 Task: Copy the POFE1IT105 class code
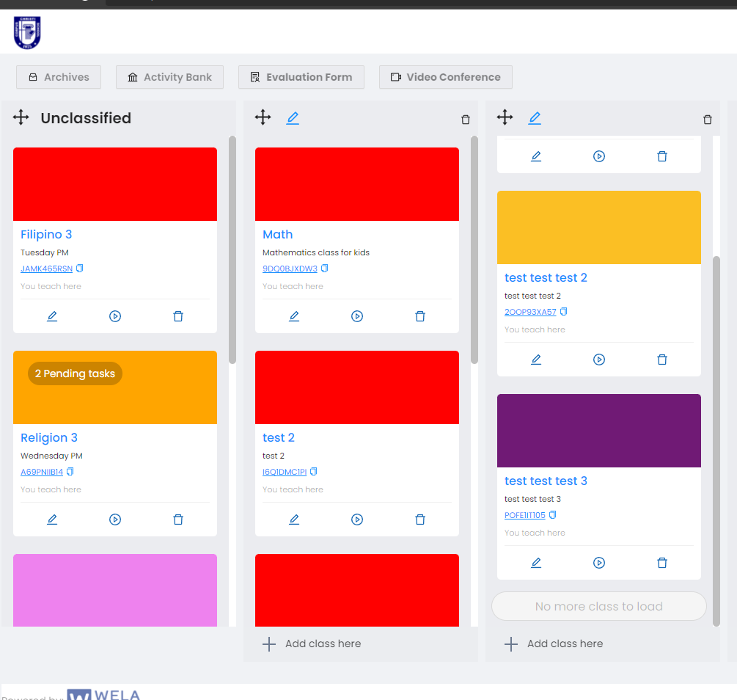pyautogui.click(x=553, y=514)
